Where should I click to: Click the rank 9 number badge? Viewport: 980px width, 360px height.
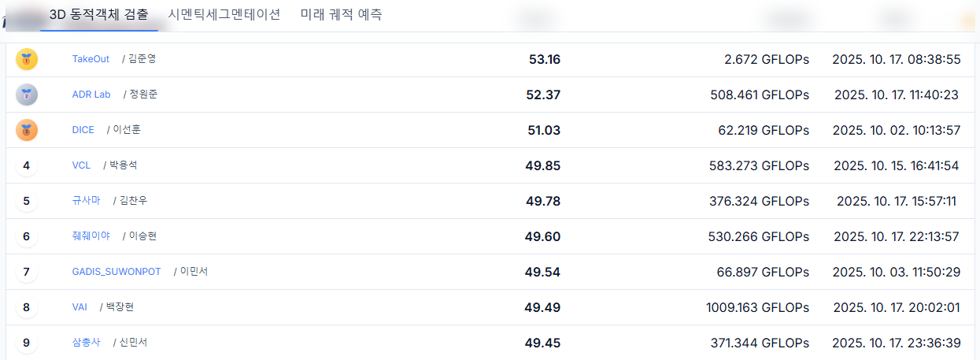[x=27, y=343]
